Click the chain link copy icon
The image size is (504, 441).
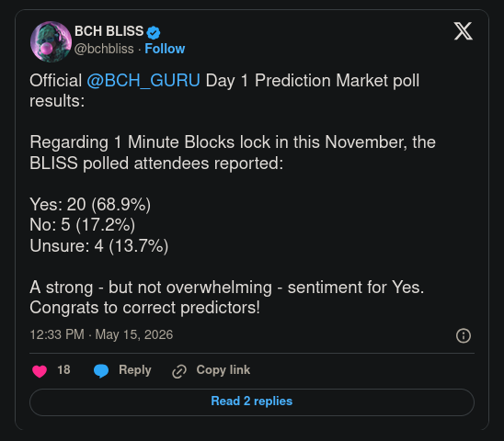tap(179, 371)
